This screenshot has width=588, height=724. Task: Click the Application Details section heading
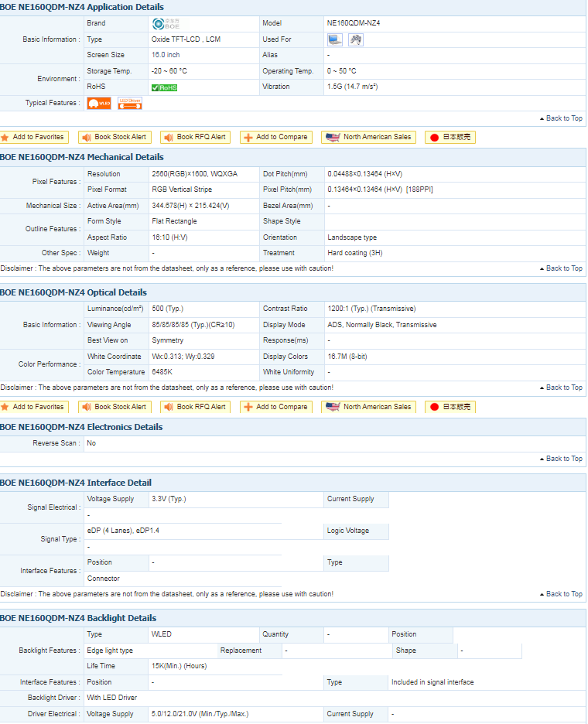[x=82, y=8]
